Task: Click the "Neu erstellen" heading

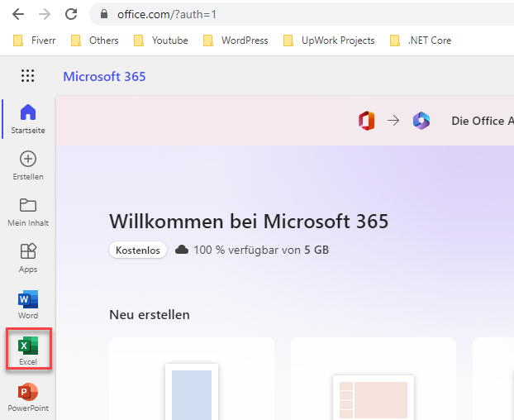Action: click(x=150, y=315)
